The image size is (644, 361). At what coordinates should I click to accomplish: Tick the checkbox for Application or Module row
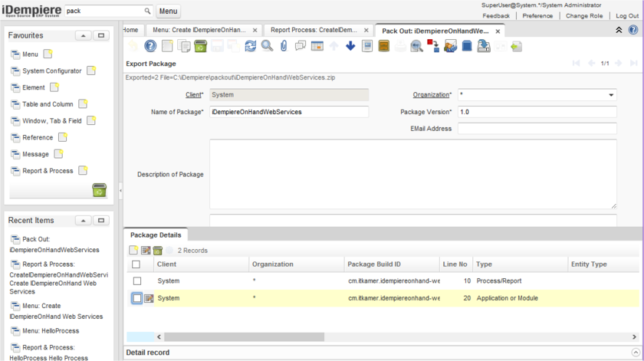[x=137, y=298]
